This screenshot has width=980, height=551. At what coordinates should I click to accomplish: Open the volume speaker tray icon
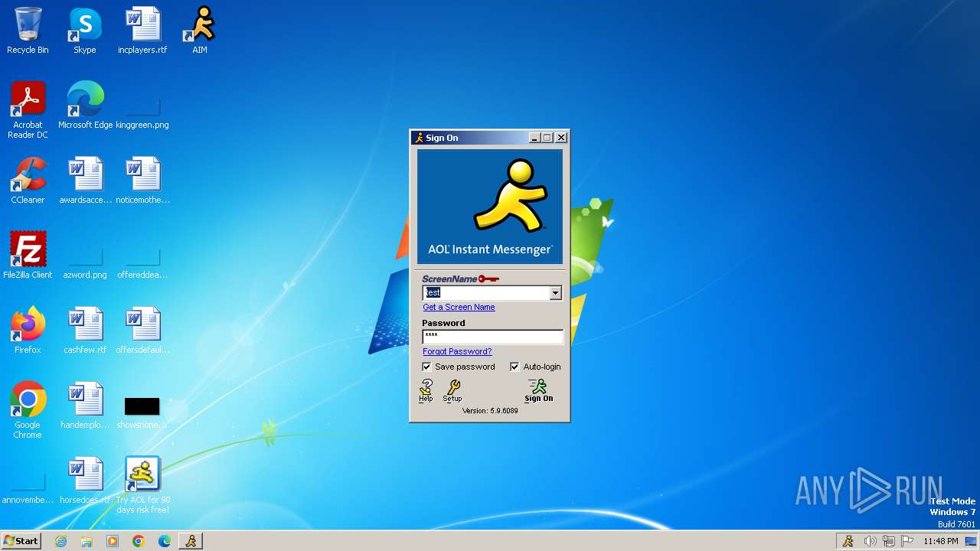click(870, 541)
